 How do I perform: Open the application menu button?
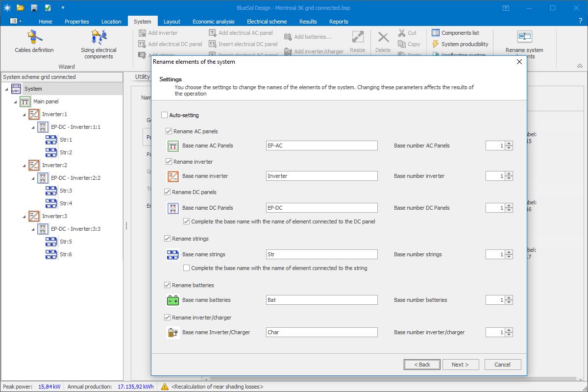(x=16, y=21)
